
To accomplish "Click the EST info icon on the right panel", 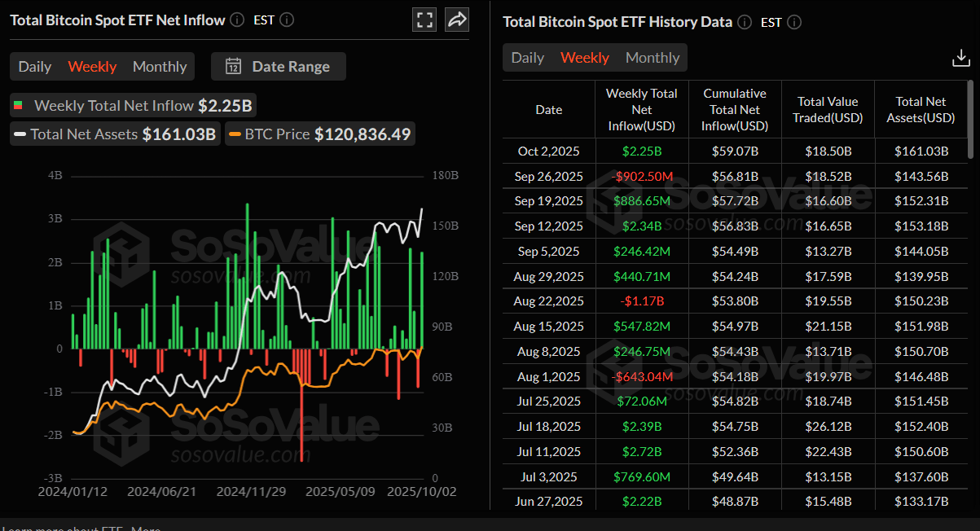I will (794, 23).
